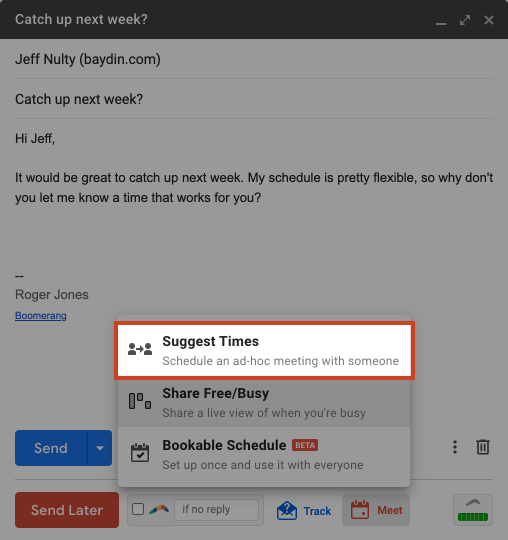This screenshot has height=540, width=508.
Task: Open the Boomerang signature link
Action: 41,315
